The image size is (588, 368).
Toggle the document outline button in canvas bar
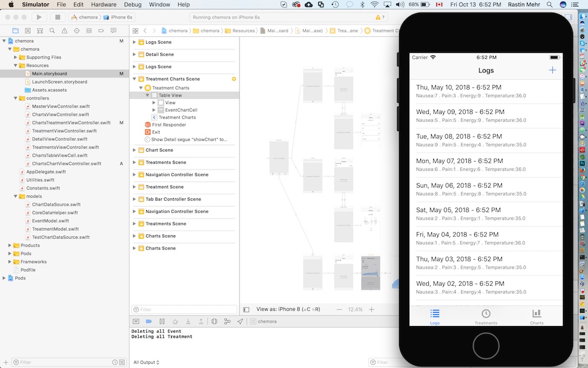click(x=246, y=310)
